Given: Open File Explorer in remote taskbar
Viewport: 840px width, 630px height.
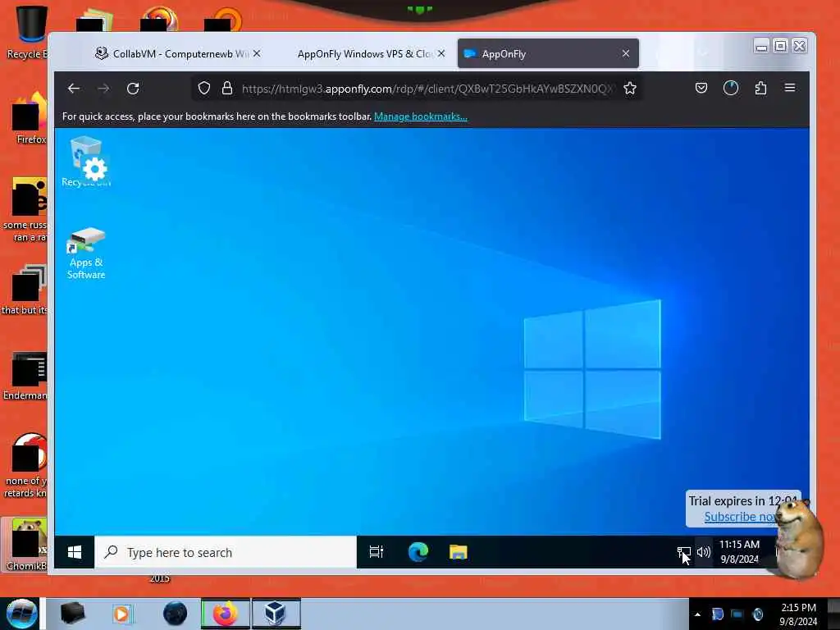Looking at the screenshot, I should [x=458, y=552].
